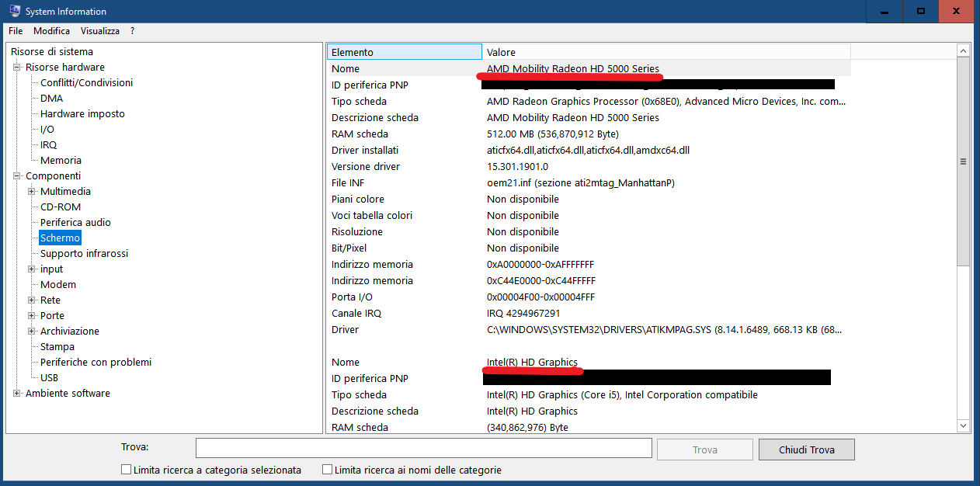Screen dimensions: 980x486
Task: Select the Canale IRQ 4294967291 row
Action: (x=589, y=313)
